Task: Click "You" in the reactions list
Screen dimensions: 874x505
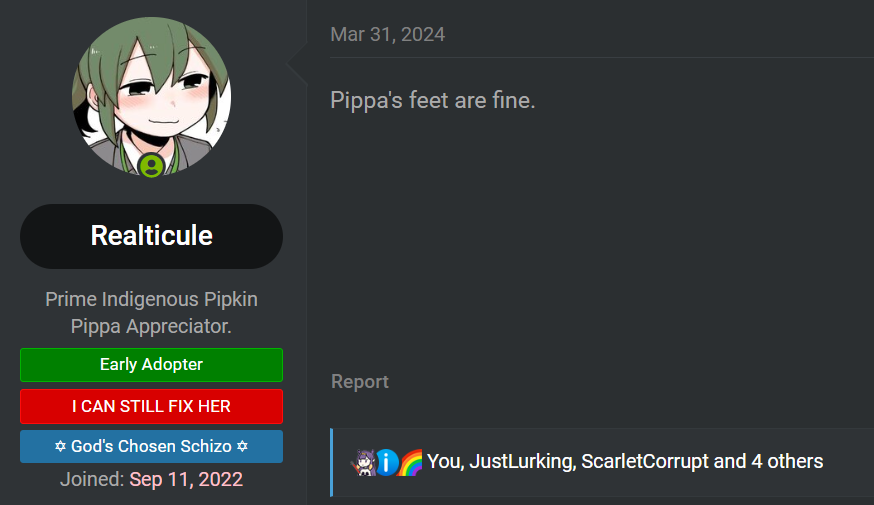Action: click(x=444, y=462)
